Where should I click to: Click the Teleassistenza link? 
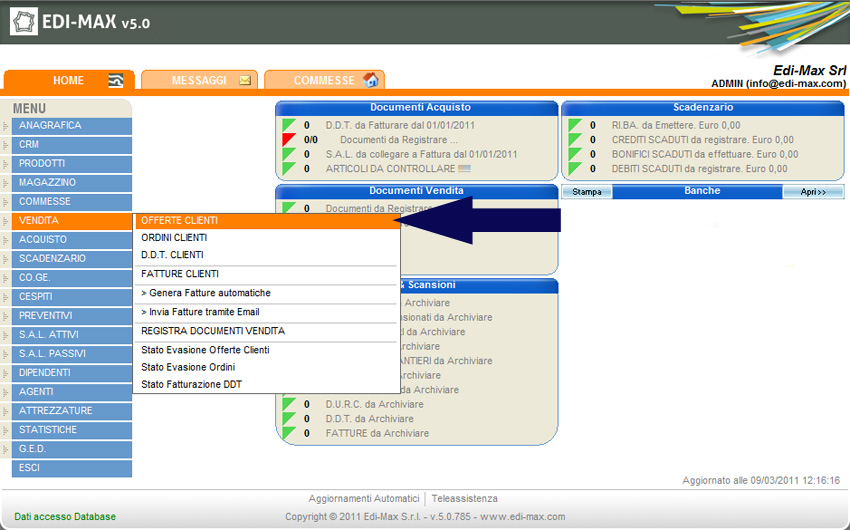(x=465, y=499)
